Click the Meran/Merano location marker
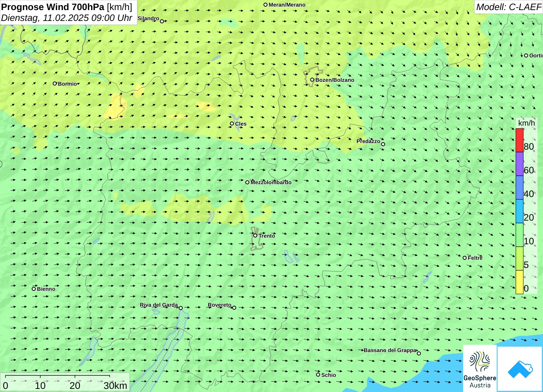Screen dimensions: 543x392 266,5
